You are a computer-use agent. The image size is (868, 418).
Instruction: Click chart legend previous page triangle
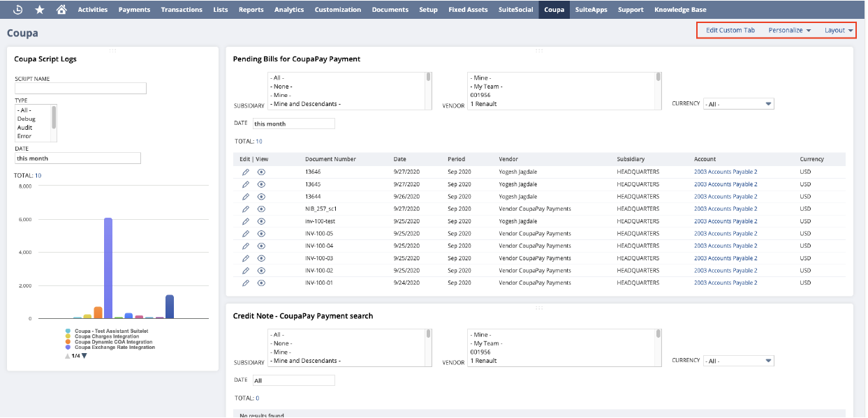pos(68,356)
